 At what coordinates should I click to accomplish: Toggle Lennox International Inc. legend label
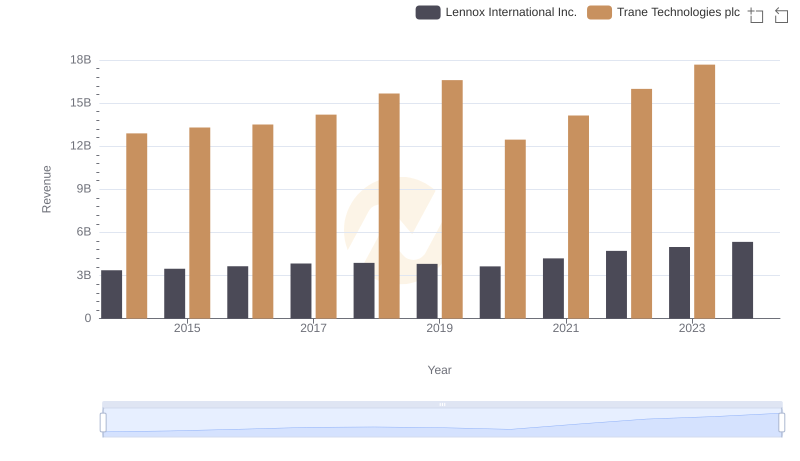coord(511,13)
